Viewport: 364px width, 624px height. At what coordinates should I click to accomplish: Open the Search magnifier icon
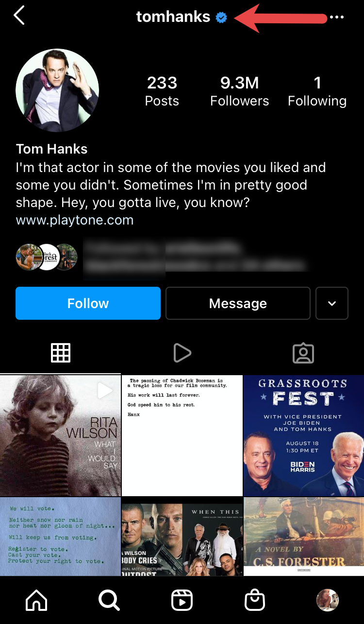coord(109,600)
